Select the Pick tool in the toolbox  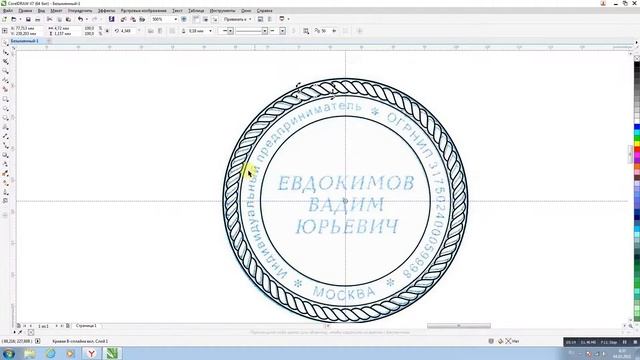pos(5,43)
